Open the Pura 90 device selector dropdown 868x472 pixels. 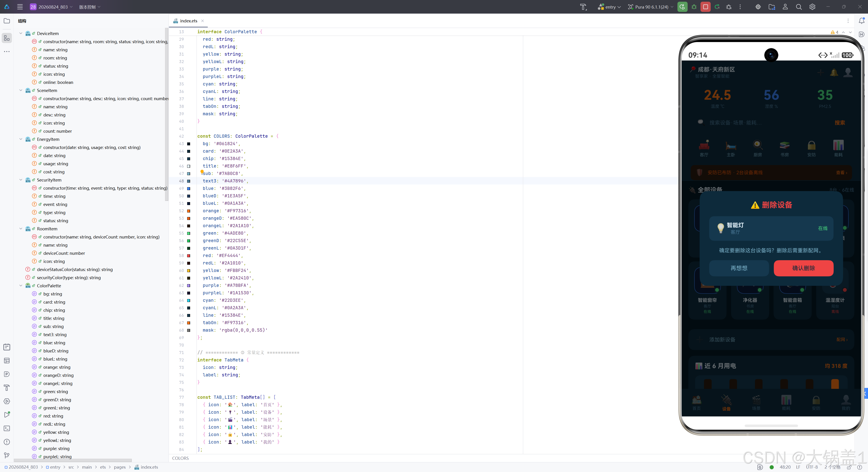651,7
